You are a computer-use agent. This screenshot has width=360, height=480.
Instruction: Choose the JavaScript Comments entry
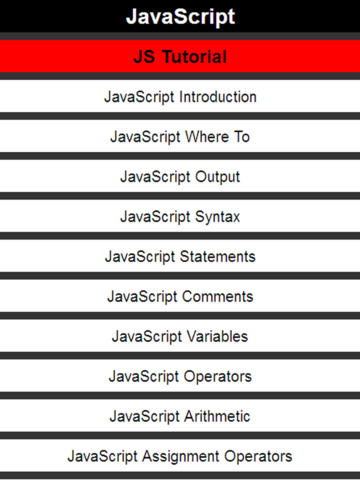(180, 296)
